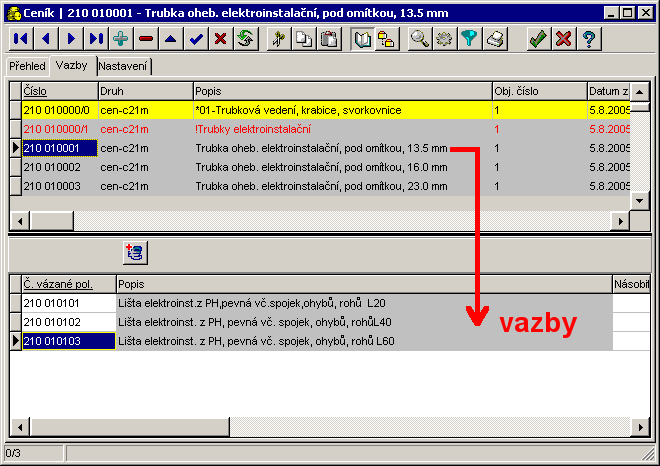The width and height of the screenshot is (660, 466).
Task: Select row 210 010002 in upper grid
Action: pos(58,167)
